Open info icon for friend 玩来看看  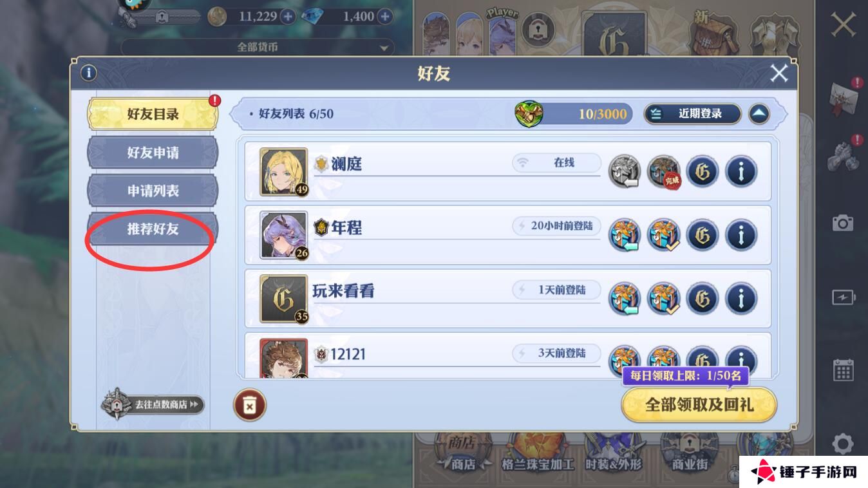(x=741, y=298)
